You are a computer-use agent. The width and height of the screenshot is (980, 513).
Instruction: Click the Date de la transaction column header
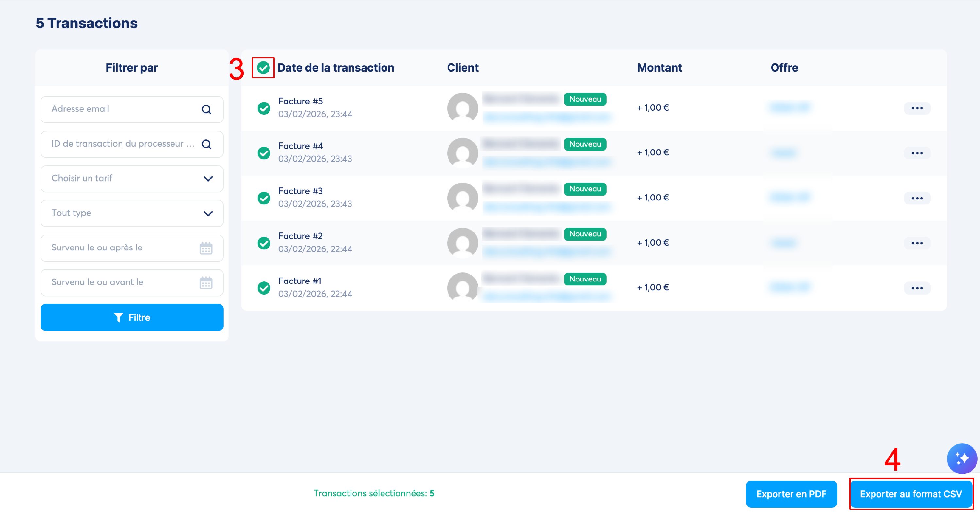pos(335,68)
